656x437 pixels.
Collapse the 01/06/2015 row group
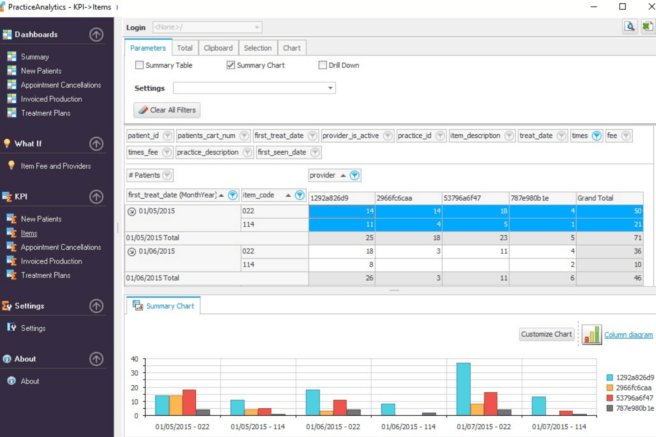(x=131, y=252)
